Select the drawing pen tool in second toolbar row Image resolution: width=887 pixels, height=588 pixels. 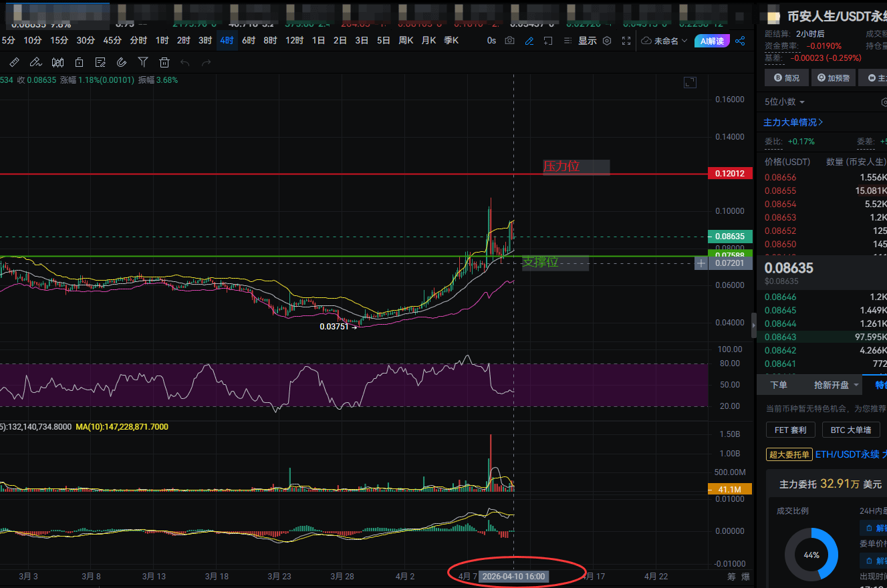click(36, 62)
